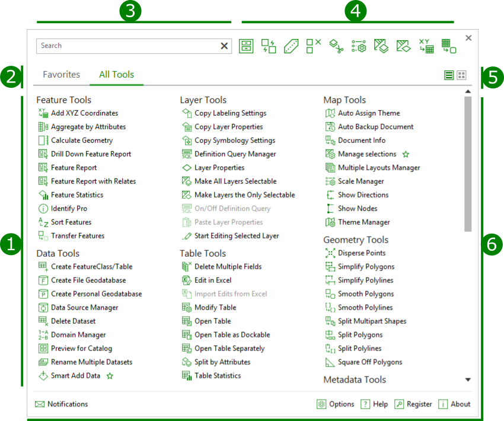Viewport: 504px width, 421px height.
Task: Open Delete Multiple Fields tool
Action: click(x=222, y=267)
